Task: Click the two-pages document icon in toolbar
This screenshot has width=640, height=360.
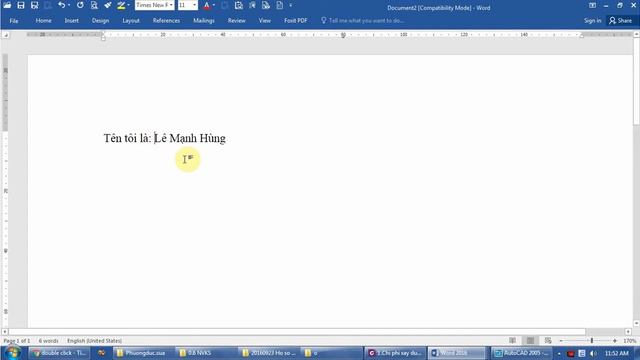Action: (266, 5)
